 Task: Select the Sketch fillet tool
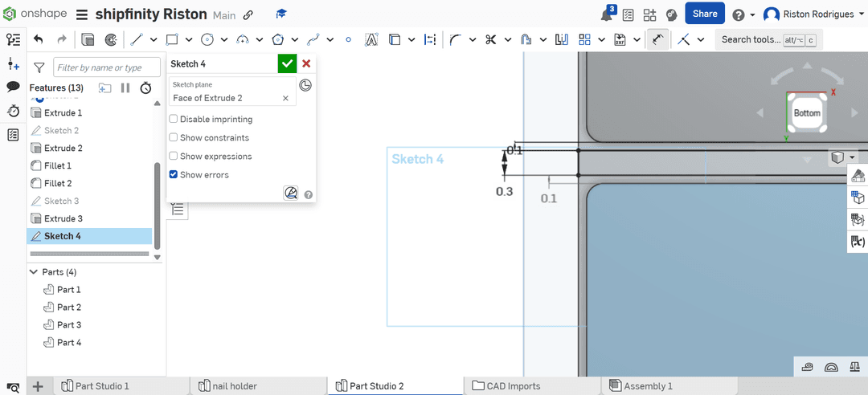click(456, 39)
